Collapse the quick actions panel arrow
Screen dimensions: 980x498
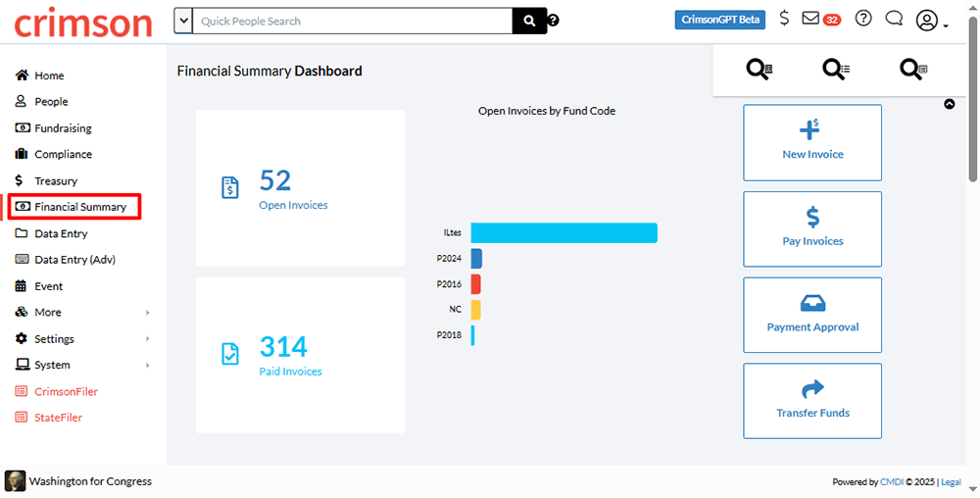point(950,104)
